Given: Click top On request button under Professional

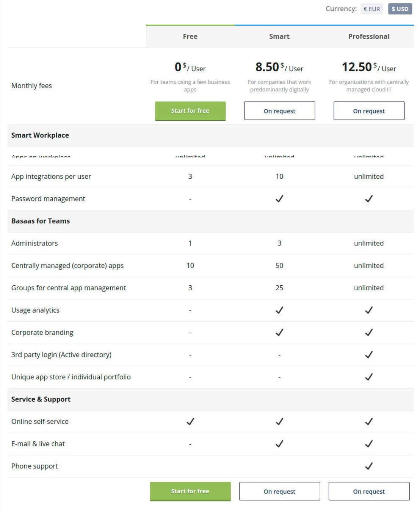Looking at the screenshot, I should click(x=369, y=111).
